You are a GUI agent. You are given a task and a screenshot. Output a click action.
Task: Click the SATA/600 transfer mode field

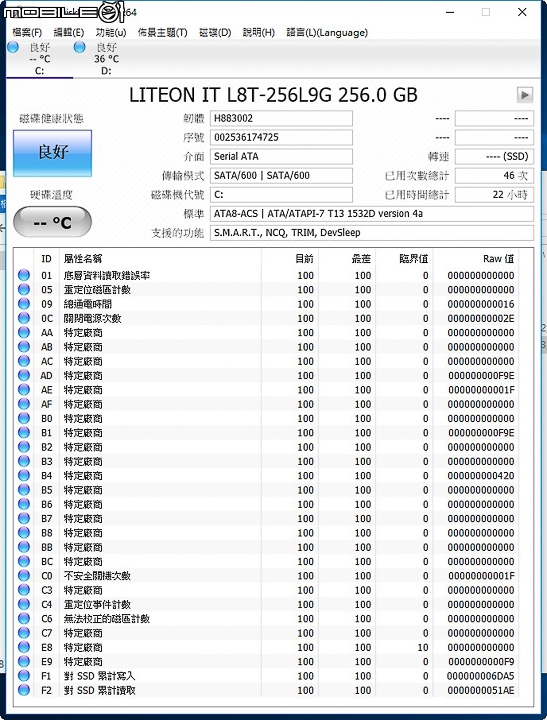pos(281,175)
